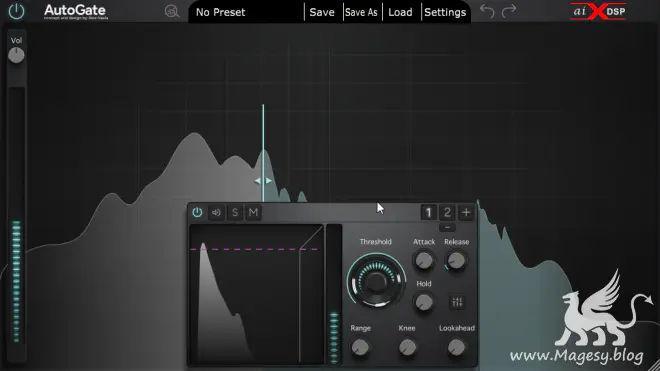Click the band split handle arrows
Screen dimensions: 660x371
(x=263, y=181)
